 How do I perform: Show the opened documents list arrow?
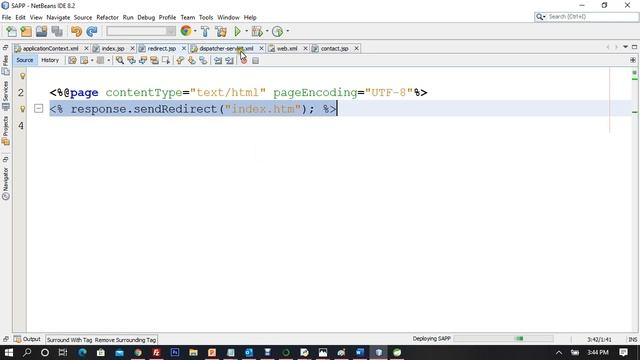(625, 47)
